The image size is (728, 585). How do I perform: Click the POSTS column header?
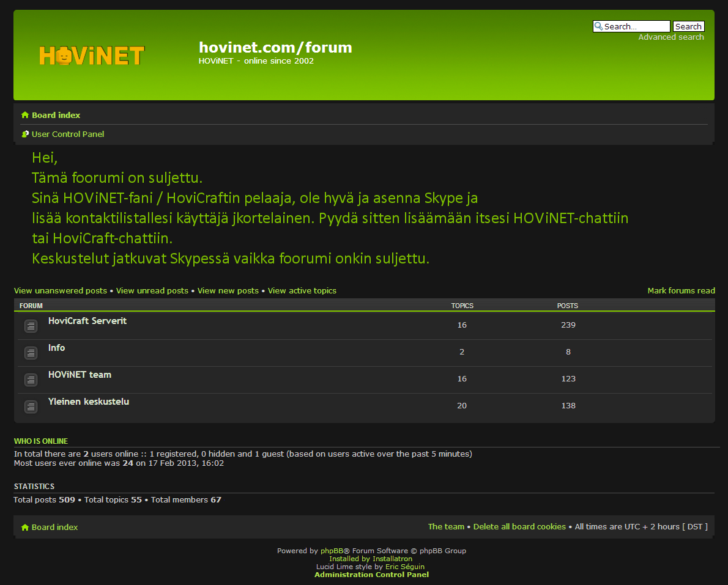(x=568, y=306)
